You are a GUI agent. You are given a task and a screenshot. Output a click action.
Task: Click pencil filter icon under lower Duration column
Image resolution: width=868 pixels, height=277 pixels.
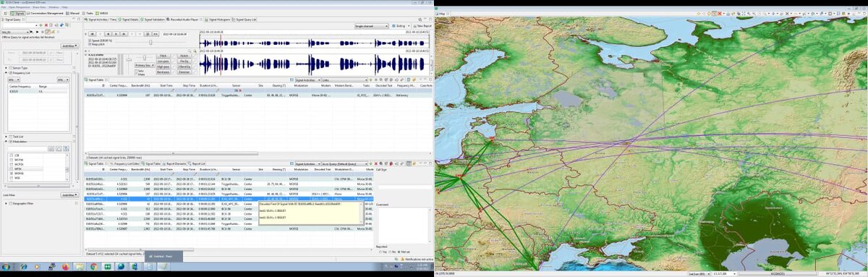217,174
